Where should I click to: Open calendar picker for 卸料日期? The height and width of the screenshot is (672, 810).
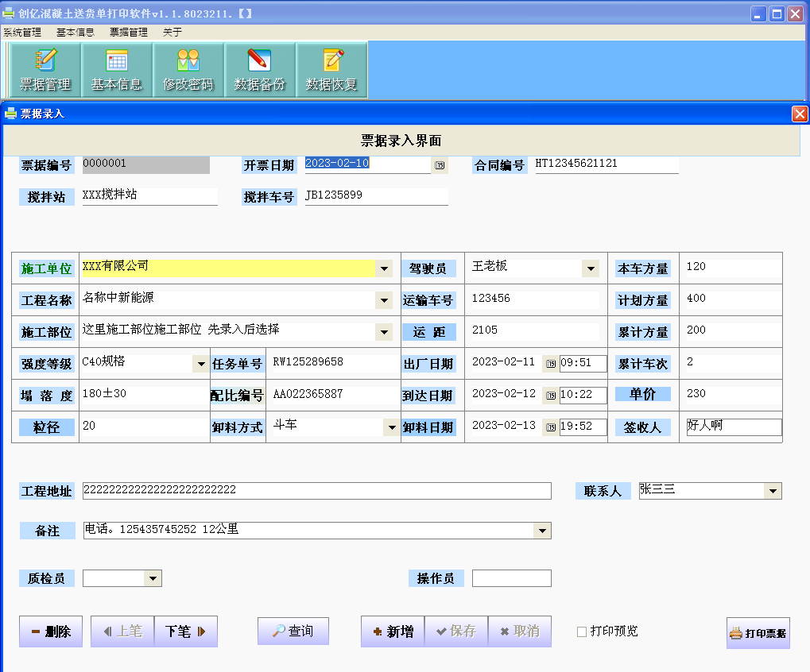[x=551, y=427]
